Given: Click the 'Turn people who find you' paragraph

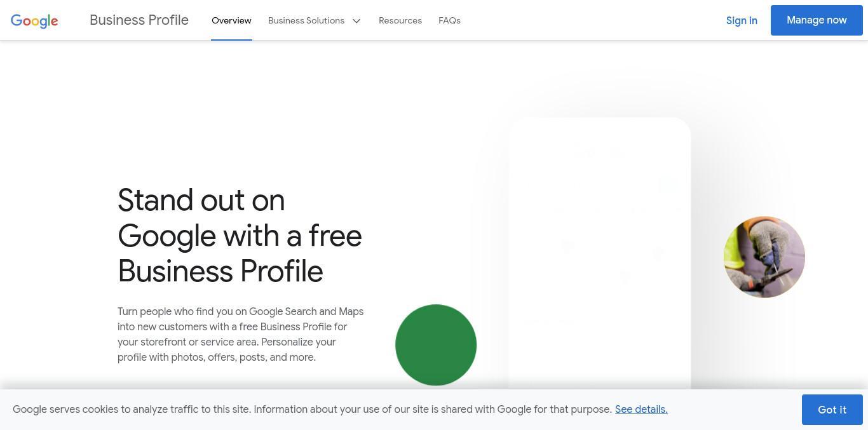Looking at the screenshot, I should tap(241, 334).
